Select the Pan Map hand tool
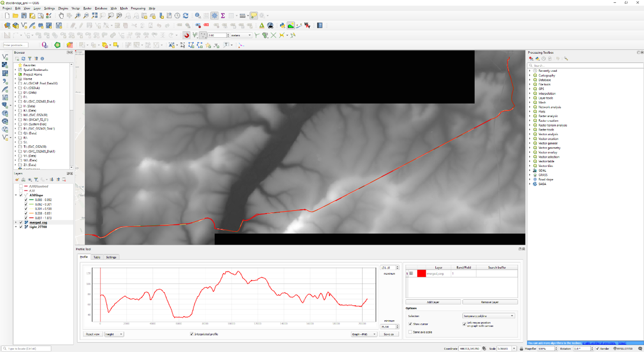This screenshot has height=352, width=644. point(61,16)
